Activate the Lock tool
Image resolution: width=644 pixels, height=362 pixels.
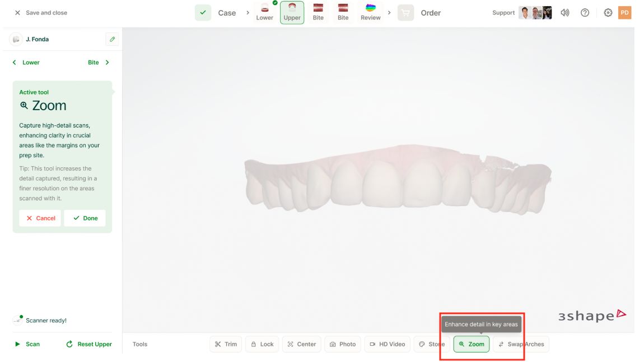tap(262, 344)
